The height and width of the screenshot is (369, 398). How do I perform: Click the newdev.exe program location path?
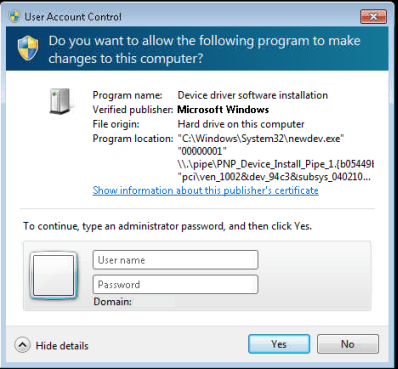261,138
